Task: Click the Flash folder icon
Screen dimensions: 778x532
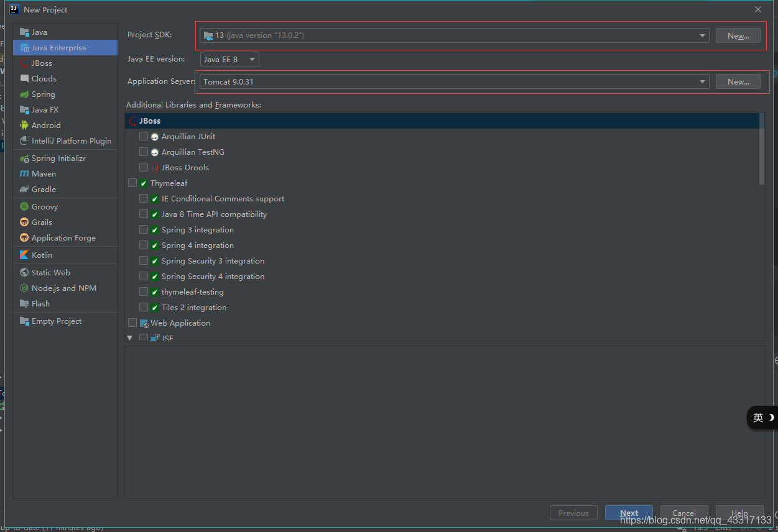Action: click(x=24, y=304)
